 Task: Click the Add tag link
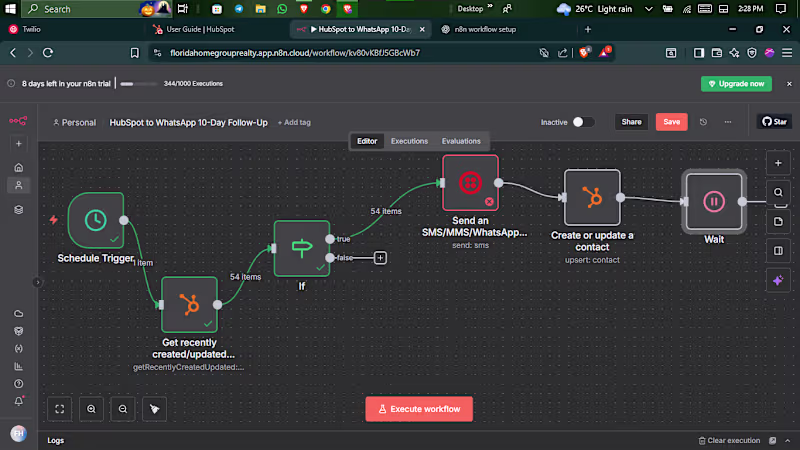(x=294, y=122)
